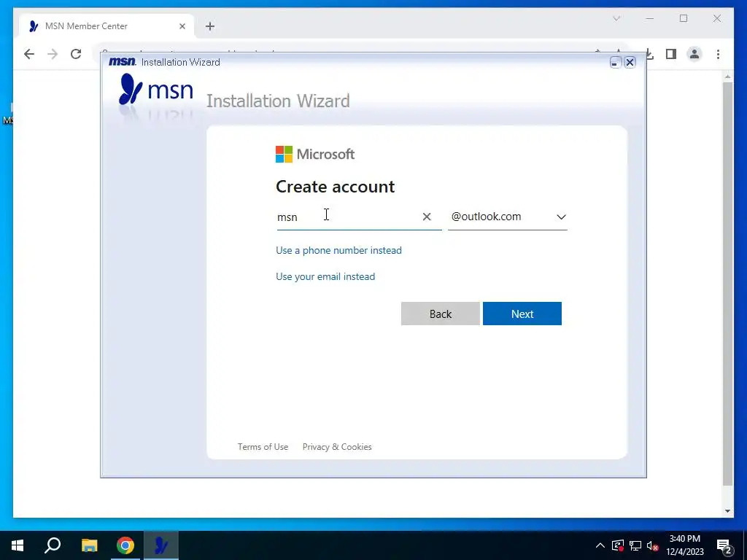The width and height of the screenshot is (747, 560).
Task: Open the Windows Start menu
Action: (18, 545)
